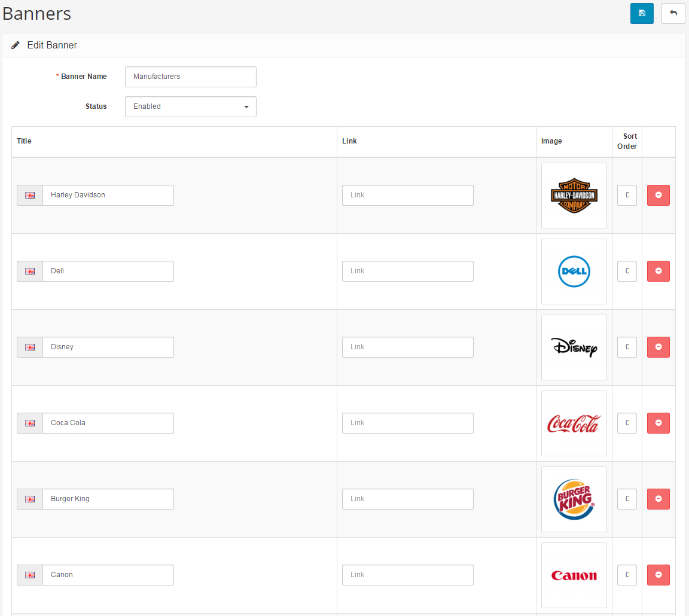
Task: Select the Link field in Burger King row
Action: 408,499
